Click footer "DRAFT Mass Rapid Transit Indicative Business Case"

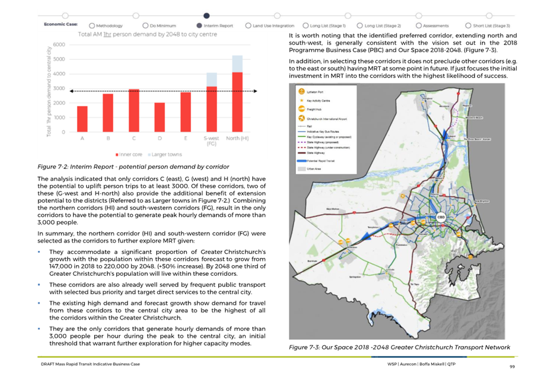[x=90, y=364]
